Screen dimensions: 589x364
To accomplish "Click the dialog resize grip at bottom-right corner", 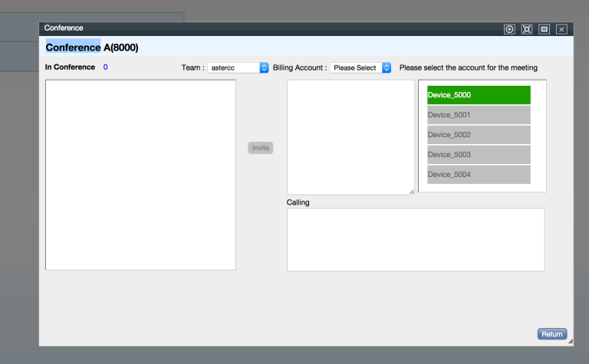I will pyautogui.click(x=570, y=342).
